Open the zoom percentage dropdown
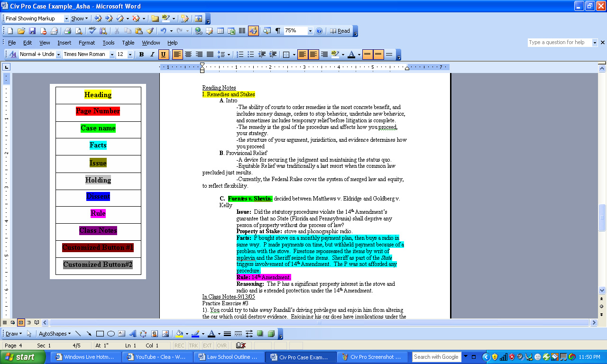The image size is (607, 364). [310, 31]
